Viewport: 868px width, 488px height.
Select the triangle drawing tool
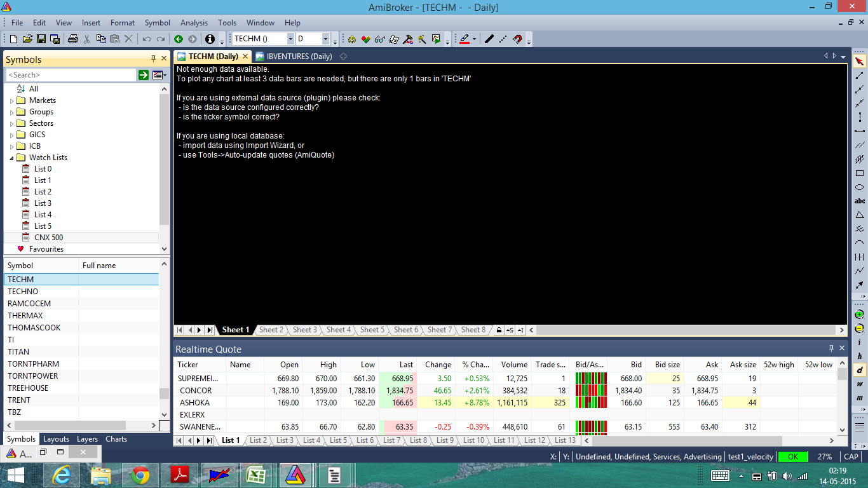pyautogui.click(x=860, y=215)
